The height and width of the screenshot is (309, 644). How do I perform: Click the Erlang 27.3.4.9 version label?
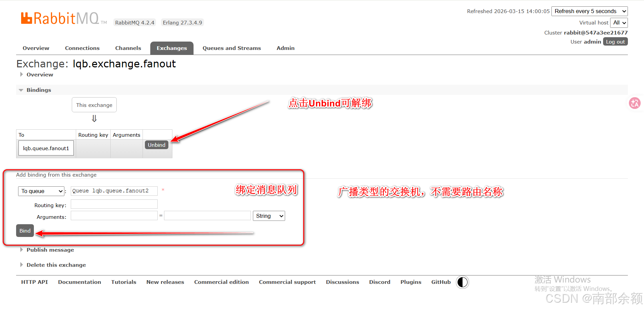tap(182, 22)
